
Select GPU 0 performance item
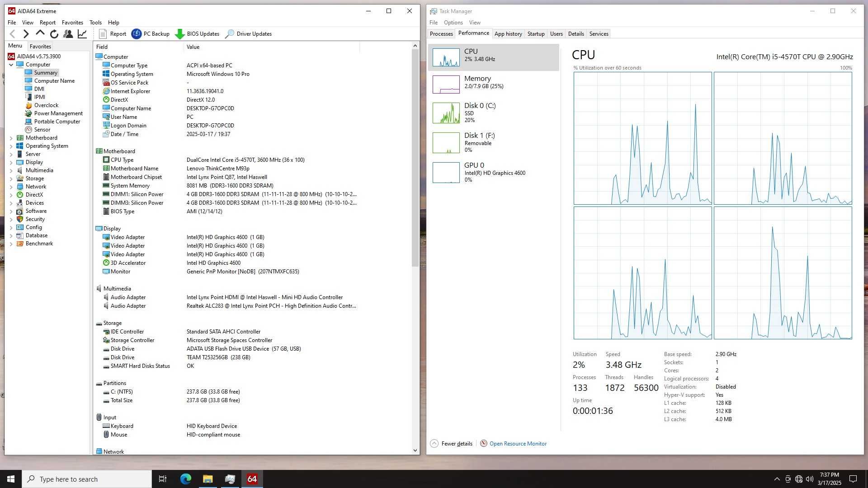pyautogui.click(x=493, y=173)
